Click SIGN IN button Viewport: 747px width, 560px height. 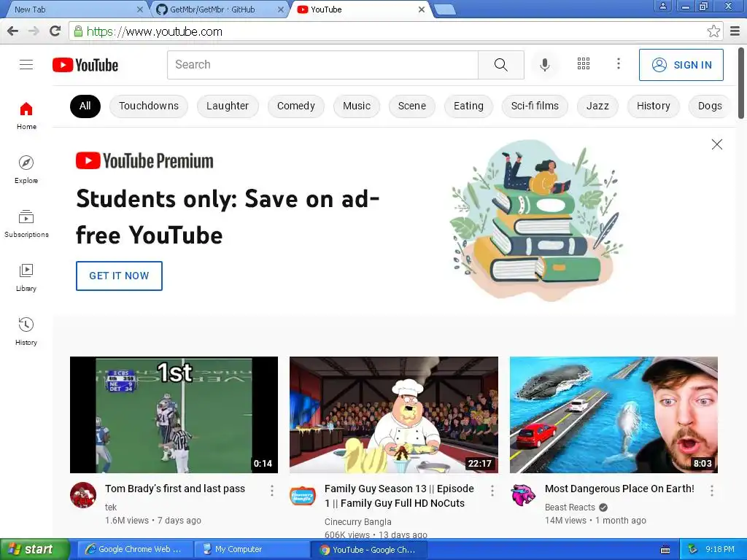(681, 65)
